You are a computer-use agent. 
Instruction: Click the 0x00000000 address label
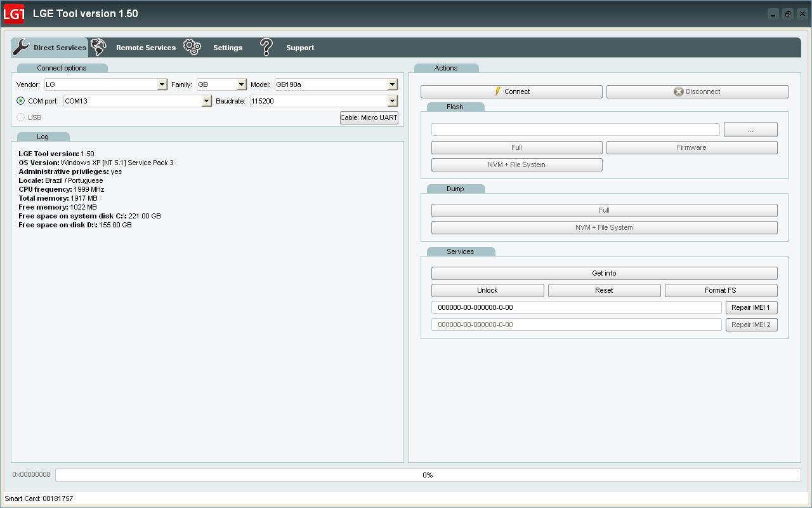coord(31,475)
